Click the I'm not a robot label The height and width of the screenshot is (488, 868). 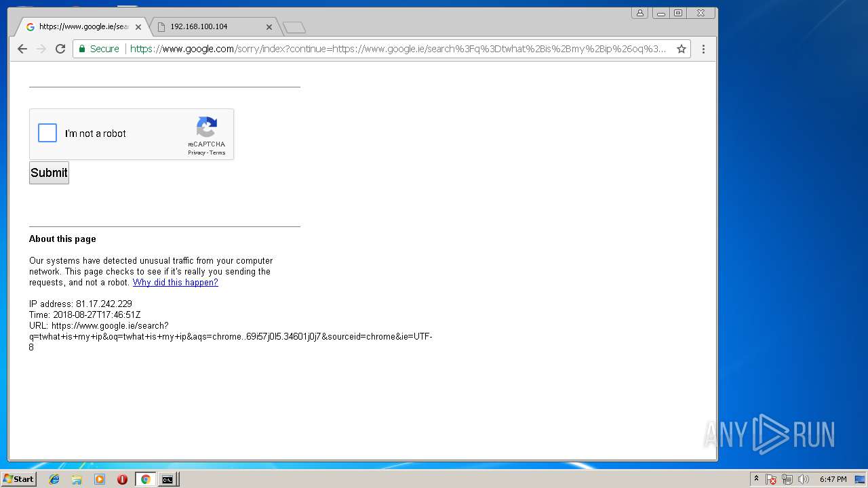pyautogui.click(x=96, y=134)
